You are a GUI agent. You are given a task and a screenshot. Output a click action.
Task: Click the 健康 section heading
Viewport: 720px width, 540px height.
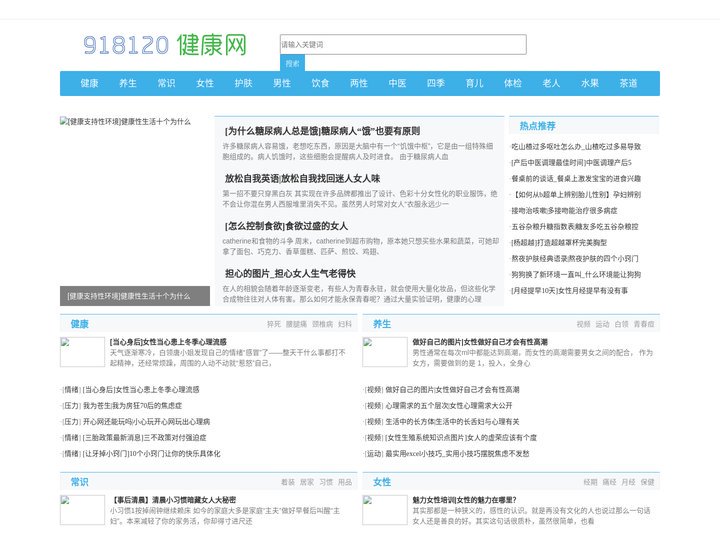point(79,324)
